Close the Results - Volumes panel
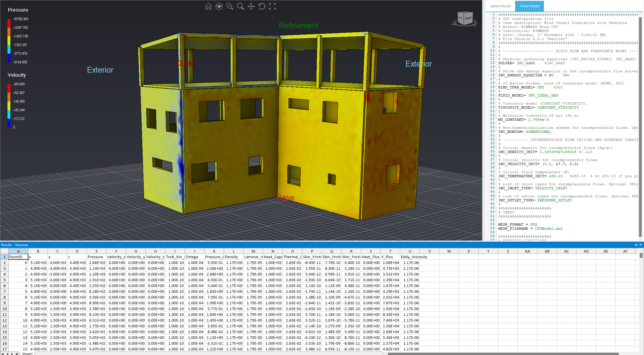Screen dimensions: 644x355 point(641,245)
